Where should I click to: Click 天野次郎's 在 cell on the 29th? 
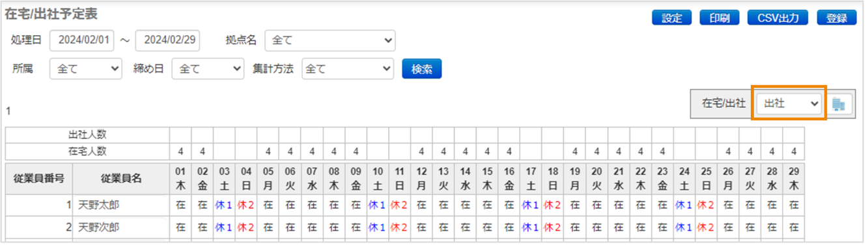[x=793, y=228]
